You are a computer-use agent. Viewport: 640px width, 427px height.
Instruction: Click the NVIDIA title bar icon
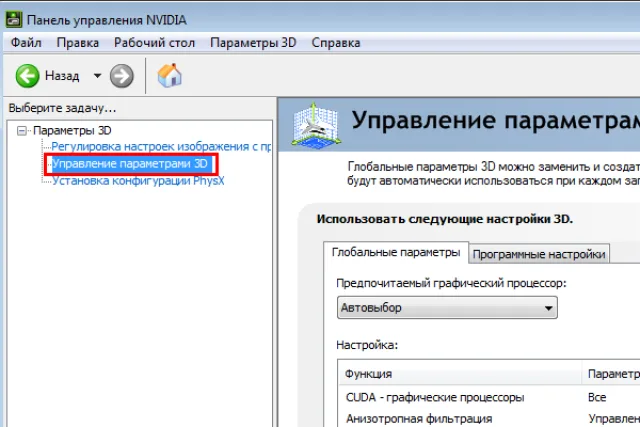click(x=13, y=19)
